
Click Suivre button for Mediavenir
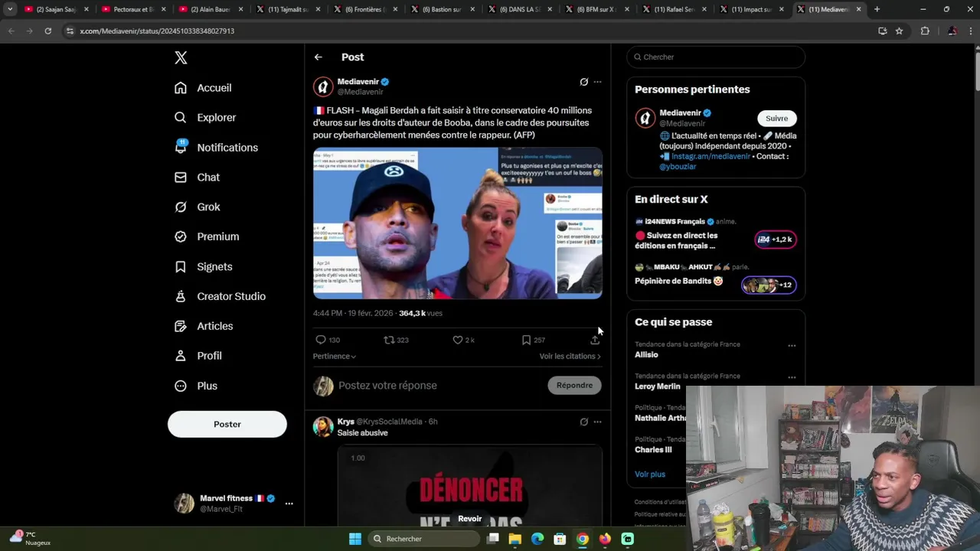[776, 119]
